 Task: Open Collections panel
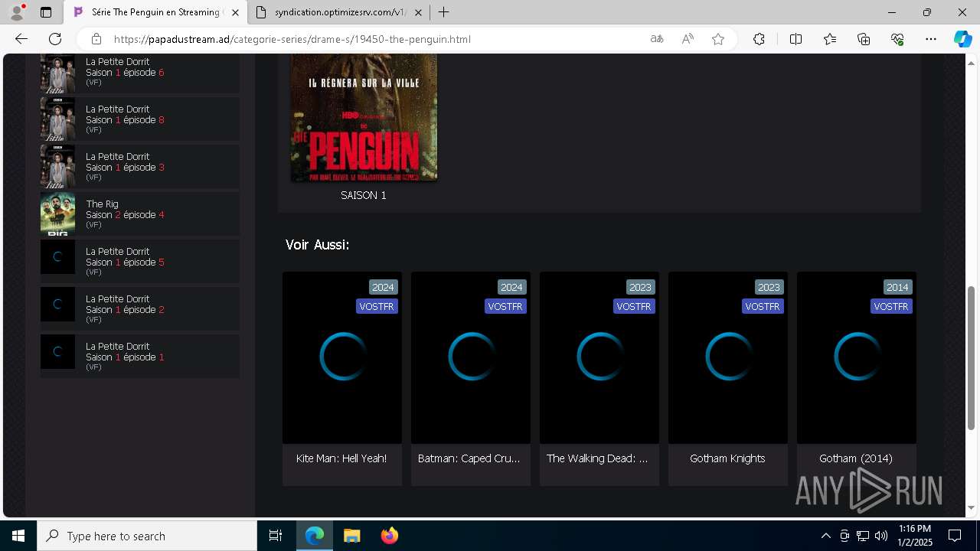[x=864, y=39]
